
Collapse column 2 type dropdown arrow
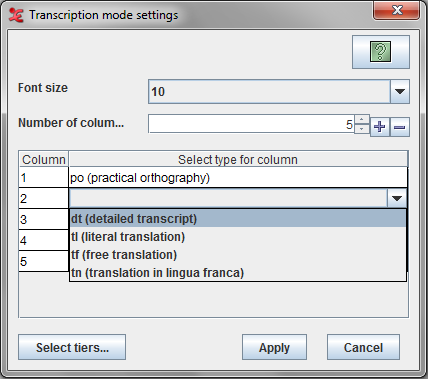pos(397,199)
